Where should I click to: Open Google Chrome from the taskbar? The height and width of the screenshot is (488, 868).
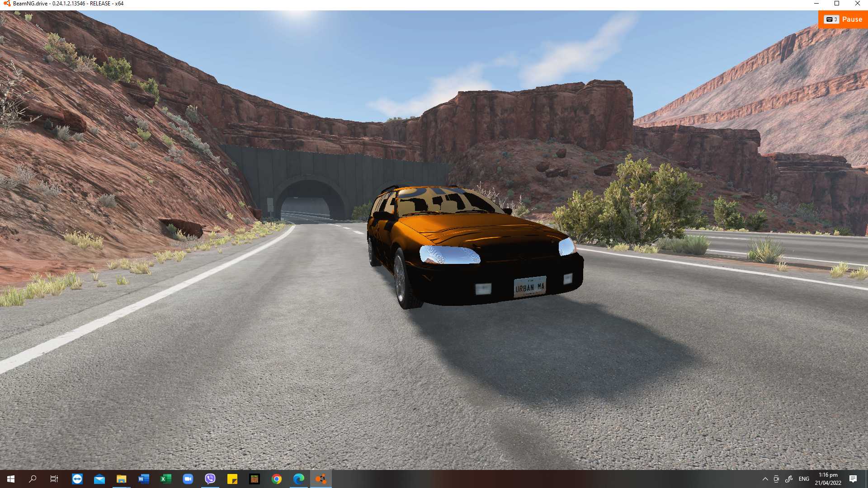pos(277,479)
